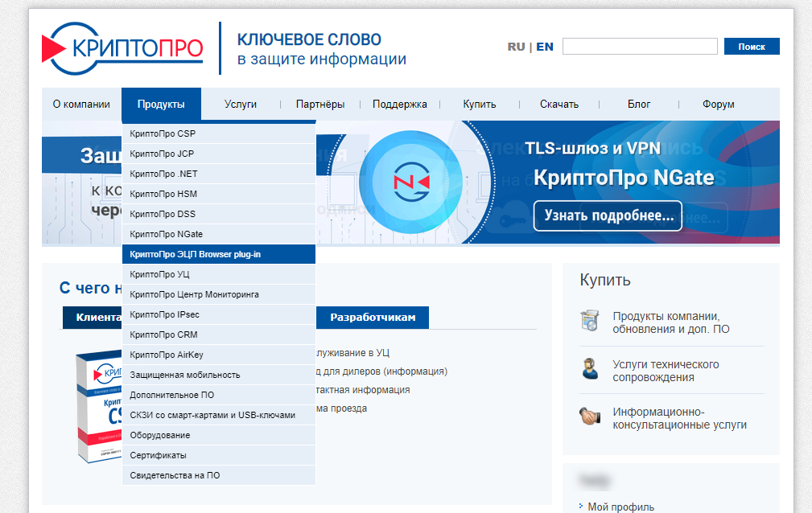Viewport: 812px width, 513px height.
Task: Open КриптоПро УЦ product entry
Action: [219, 274]
